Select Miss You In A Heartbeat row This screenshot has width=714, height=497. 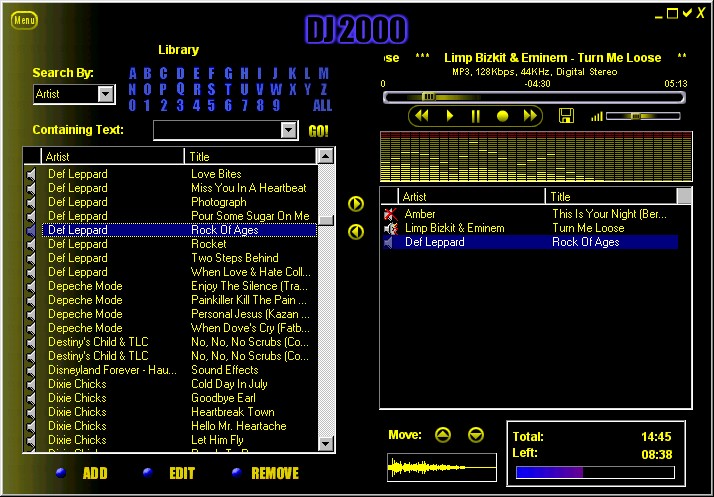(x=179, y=188)
